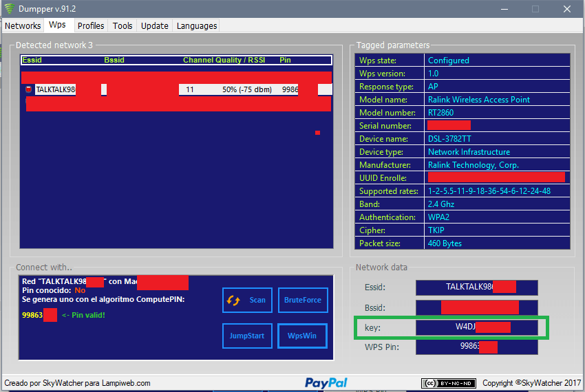
Task: Click the Model number value RT2860
Action: [440, 113]
